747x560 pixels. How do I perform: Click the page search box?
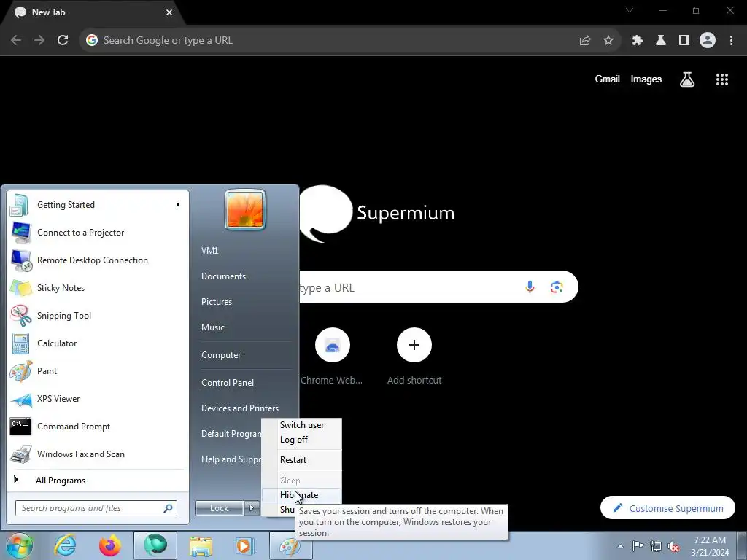[438, 287]
